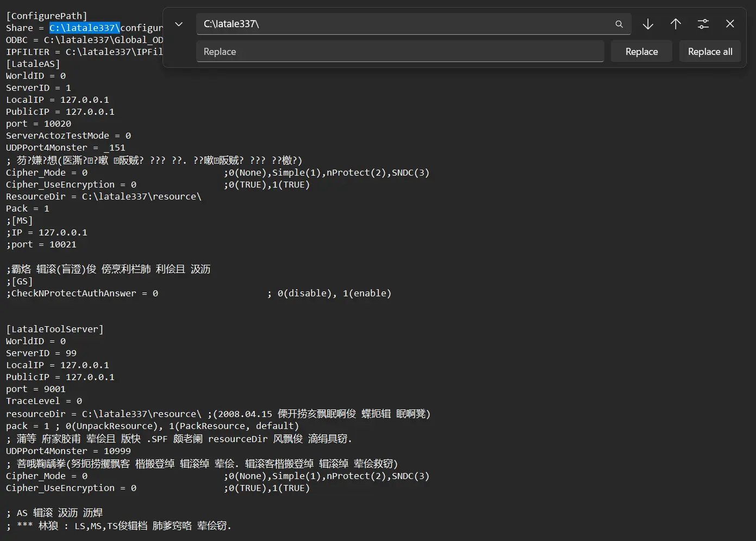Image resolution: width=756 pixels, height=541 pixels.
Task: Click the highlighted C:\latale337\ match in Share line
Action: pos(84,28)
